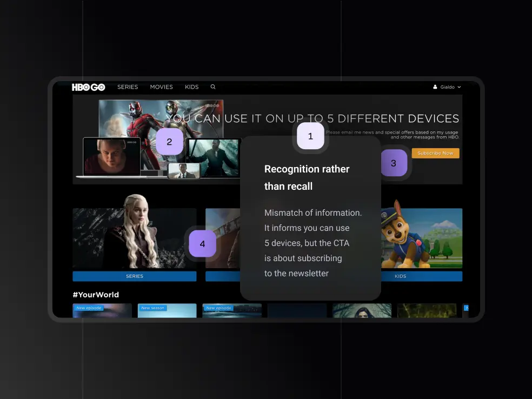This screenshot has width=532, height=399.
Task: Open the Series navigation menu item
Action: 128,87
